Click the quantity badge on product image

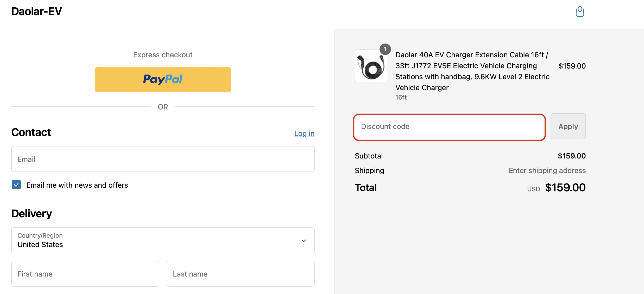[386, 49]
